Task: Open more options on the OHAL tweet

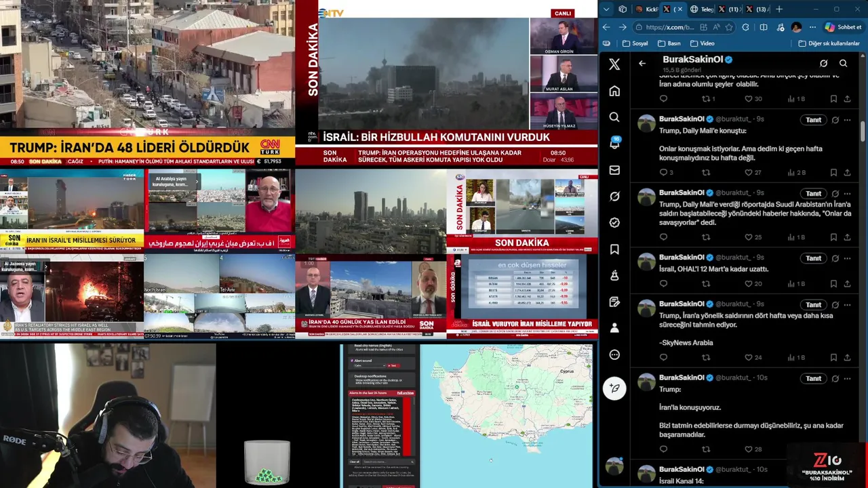Action: click(x=848, y=258)
